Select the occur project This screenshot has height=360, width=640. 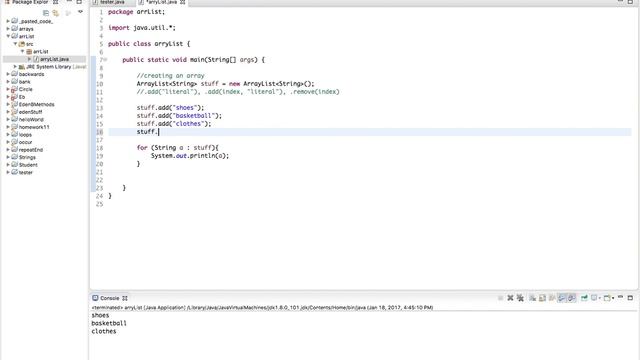pyautogui.click(x=25, y=142)
